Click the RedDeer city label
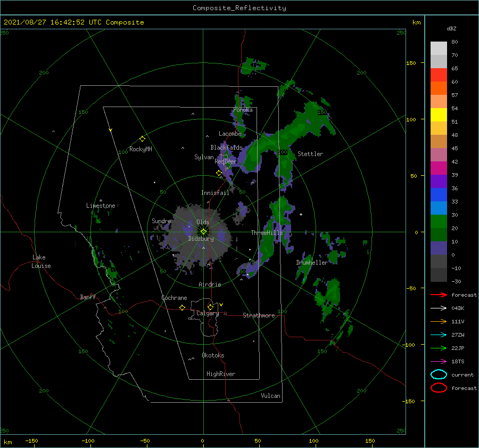 pos(226,161)
